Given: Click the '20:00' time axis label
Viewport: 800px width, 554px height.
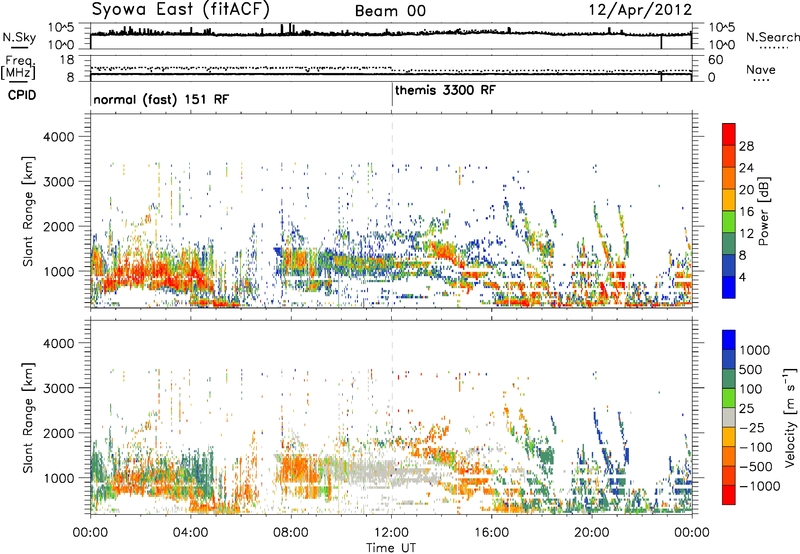Looking at the screenshot, I should pos(592,533).
